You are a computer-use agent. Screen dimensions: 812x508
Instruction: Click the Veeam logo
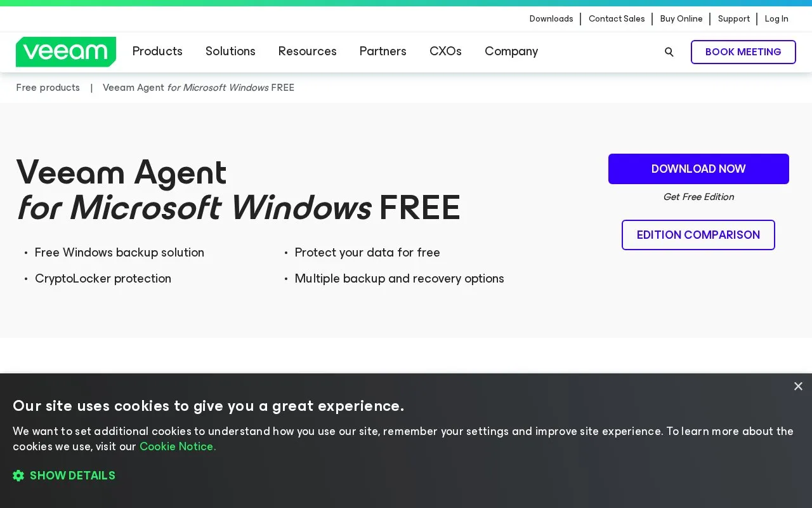pyautogui.click(x=66, y=51)
